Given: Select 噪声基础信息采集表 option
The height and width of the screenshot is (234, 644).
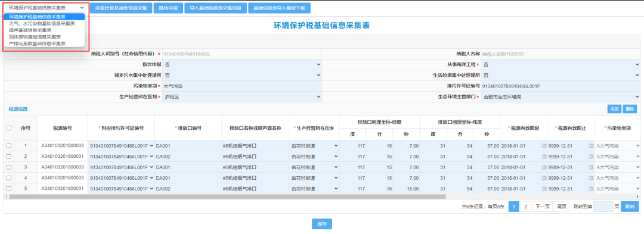Looking at the screenshot, I should [x=44, y=30].
